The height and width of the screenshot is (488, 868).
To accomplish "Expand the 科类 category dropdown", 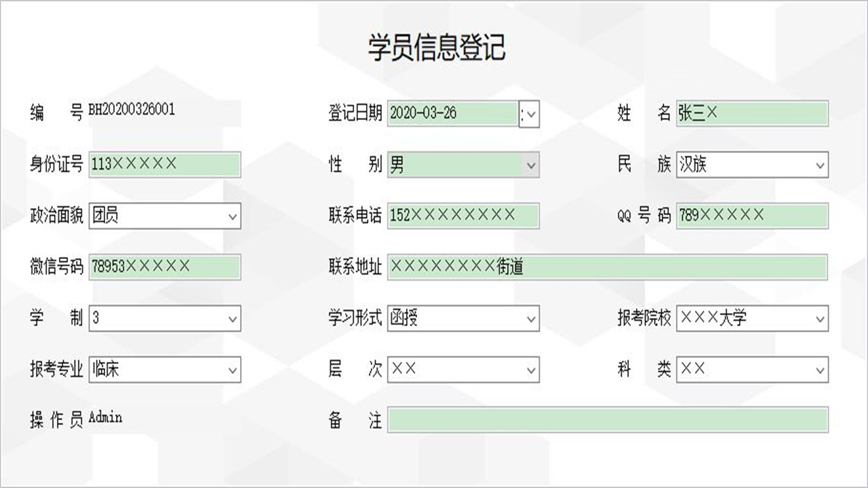I will tap(819, 370).
